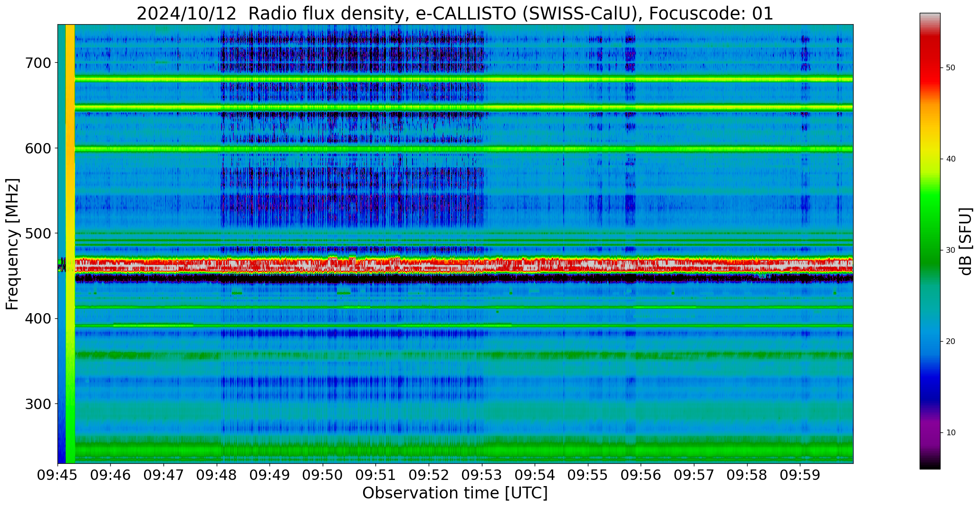This screenshot has width=980, height=507.
Task: Click the colorbar tick label '20'
Action: (x=951, y=342)
